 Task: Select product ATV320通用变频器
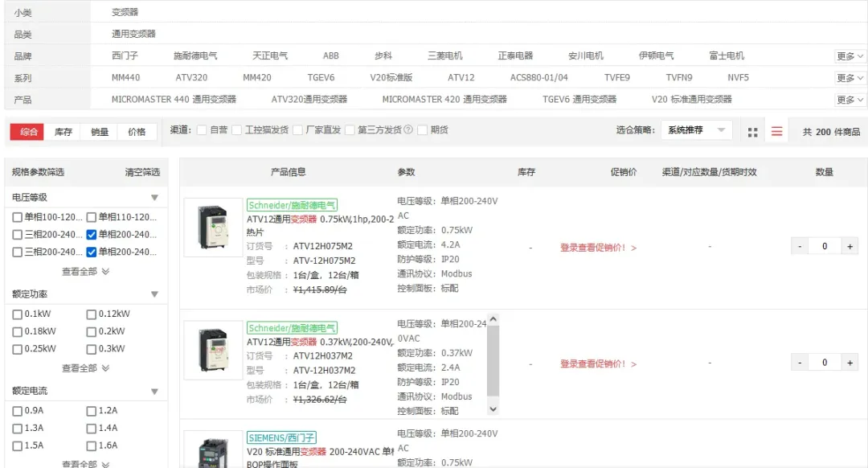pos(309,100)
